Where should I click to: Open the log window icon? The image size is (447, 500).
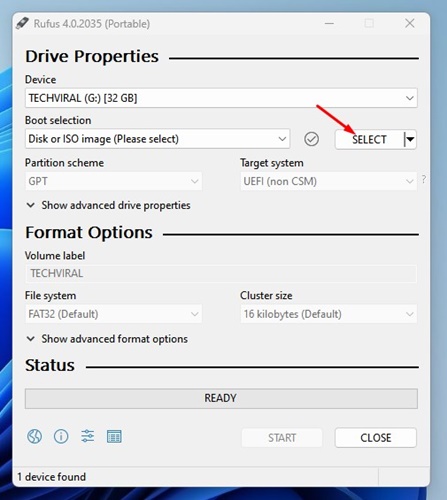tap(114, 436)
